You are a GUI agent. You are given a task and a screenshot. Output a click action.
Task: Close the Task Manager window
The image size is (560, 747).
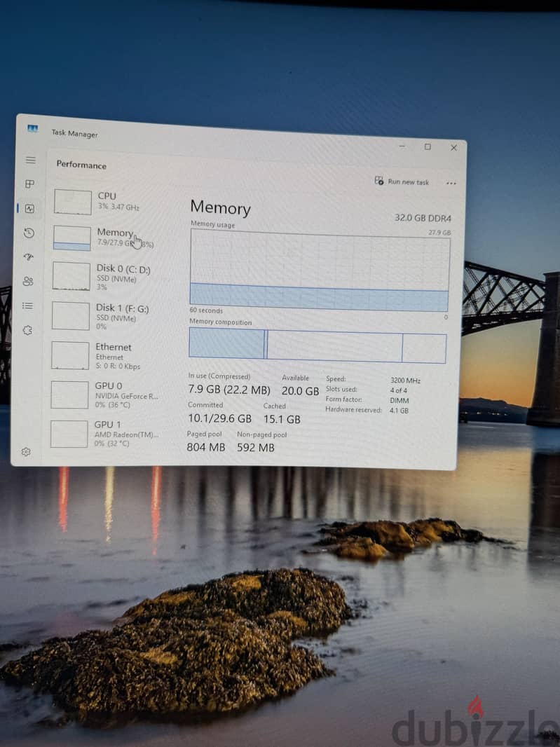[x=453, y=148]
